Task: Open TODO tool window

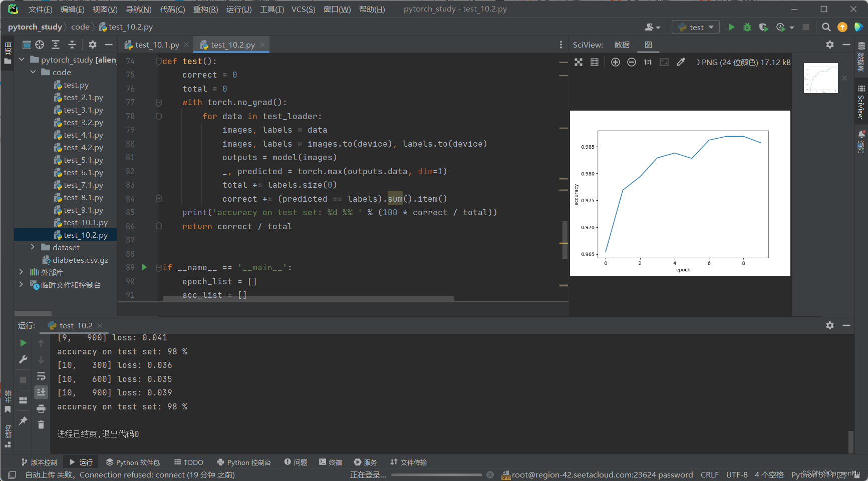Action: click(x=188, y=462)
